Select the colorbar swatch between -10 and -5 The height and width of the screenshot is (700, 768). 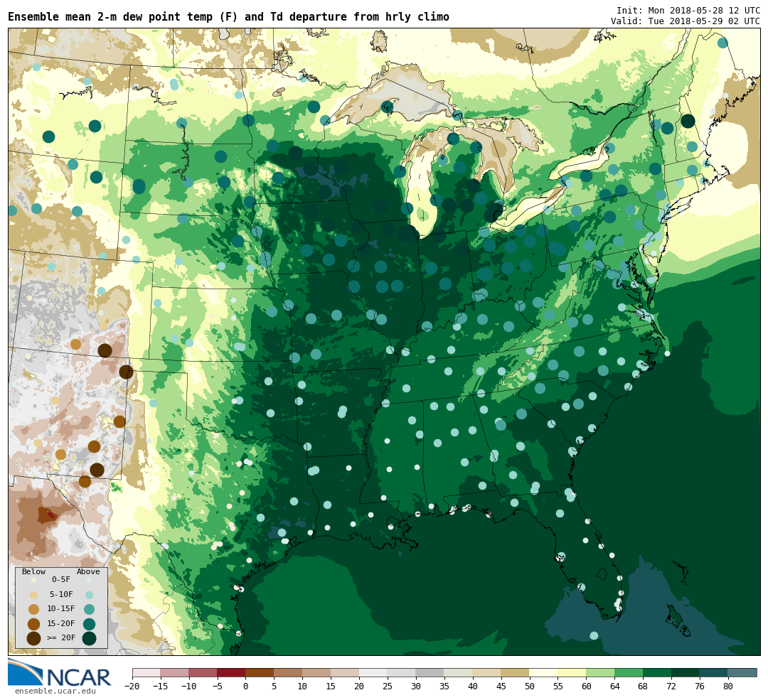coord(203,672)
